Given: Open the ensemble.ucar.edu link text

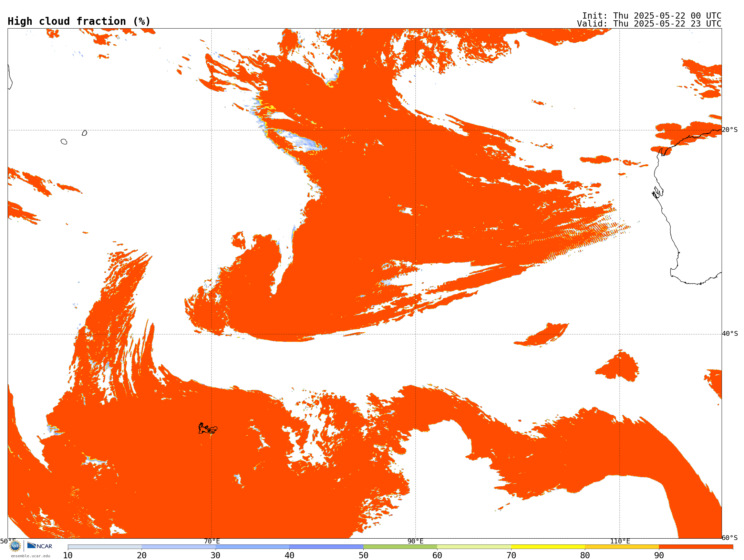Looking at the screenshot, I should tap(31, 556).
